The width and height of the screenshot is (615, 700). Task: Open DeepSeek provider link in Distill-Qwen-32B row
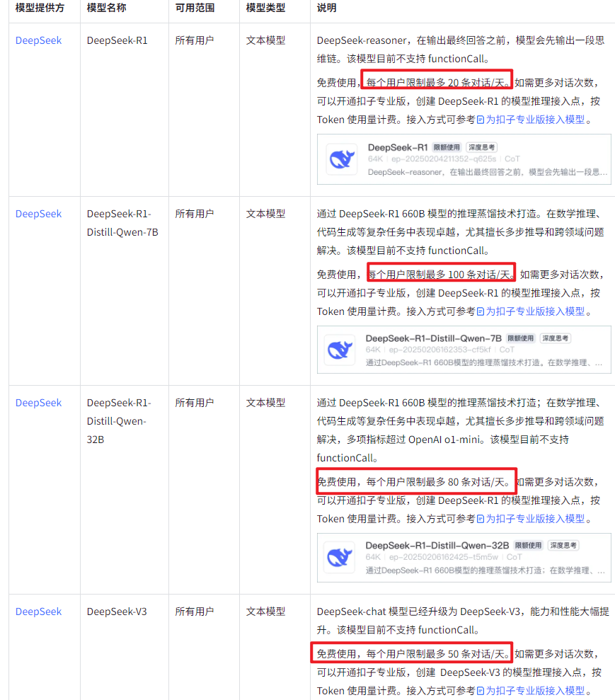point(38,403)
